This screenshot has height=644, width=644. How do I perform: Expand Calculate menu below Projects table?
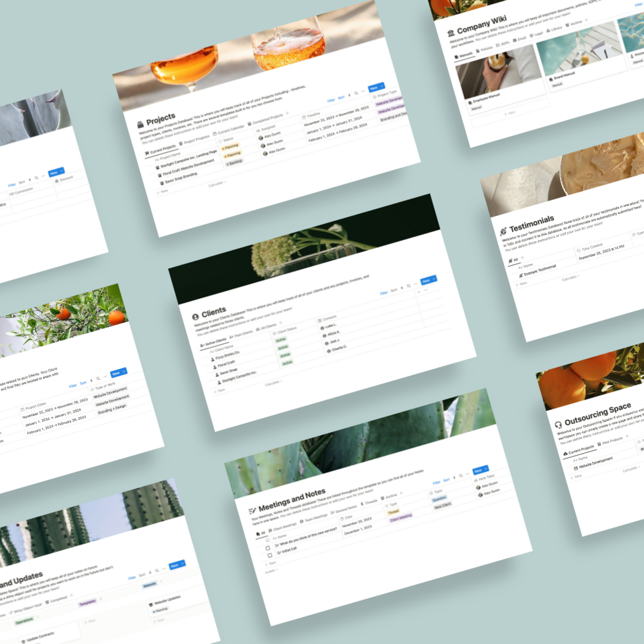(217, 184)
